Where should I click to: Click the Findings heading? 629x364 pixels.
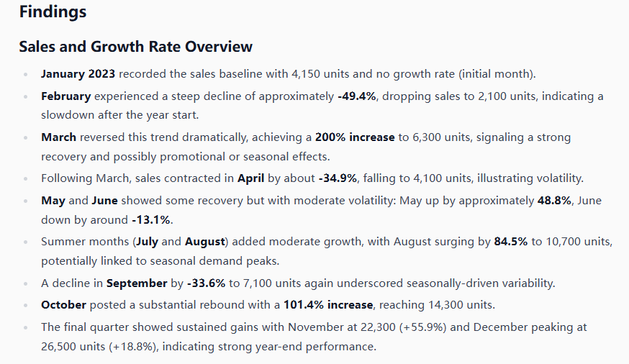tap(53, 12)
